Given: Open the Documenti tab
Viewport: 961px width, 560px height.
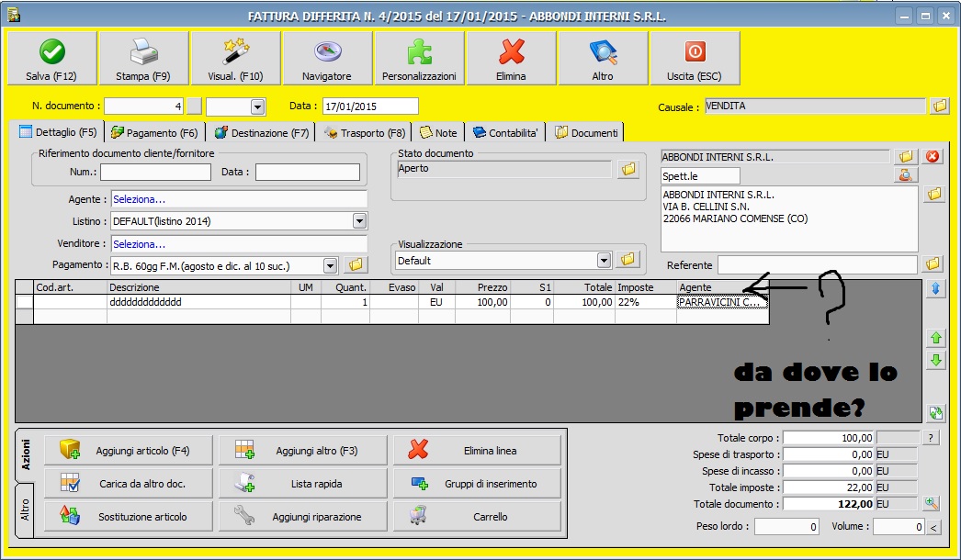Looking at the screenshot, I should 586,133.
